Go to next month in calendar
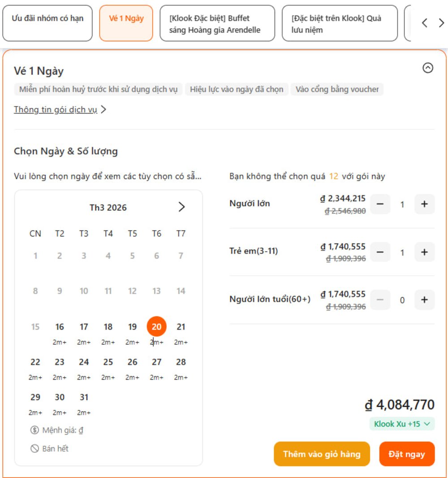 coord(181,207)
